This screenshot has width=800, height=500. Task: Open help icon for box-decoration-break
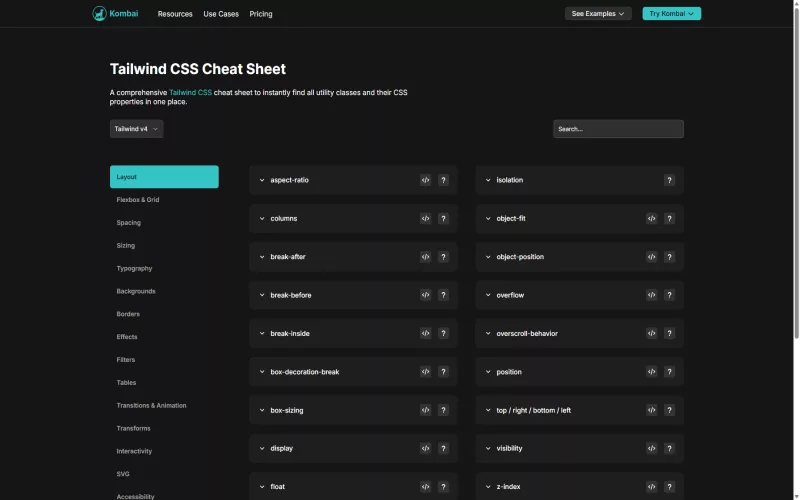point(443,372)
